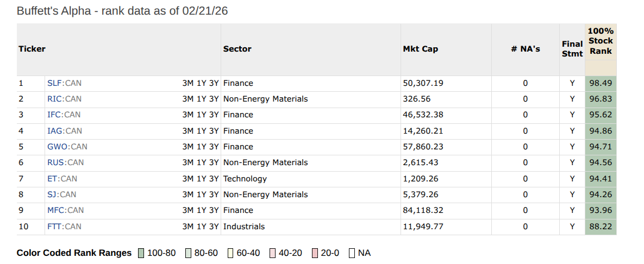This screenshot has width=644, height=264.
Task: Open the 3Y chart link for ET:CAN
Action: coord(214,178)
